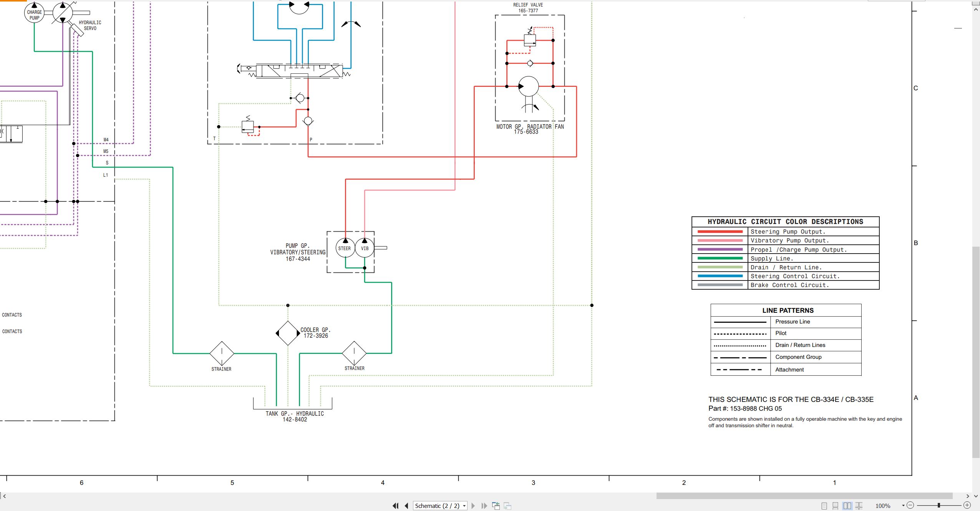Click the zoom slider handle
The height and width of the screenshot is (511, 980).
(939, 505)
